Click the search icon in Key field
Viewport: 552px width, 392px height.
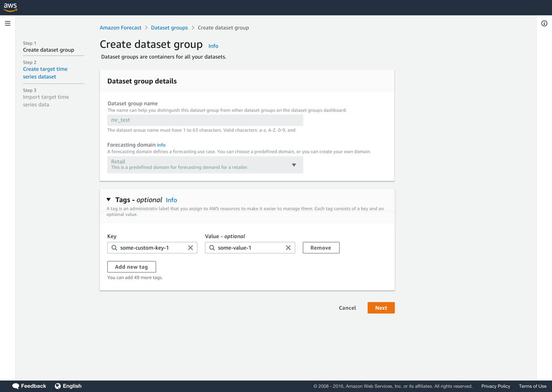tap(114, 248)
